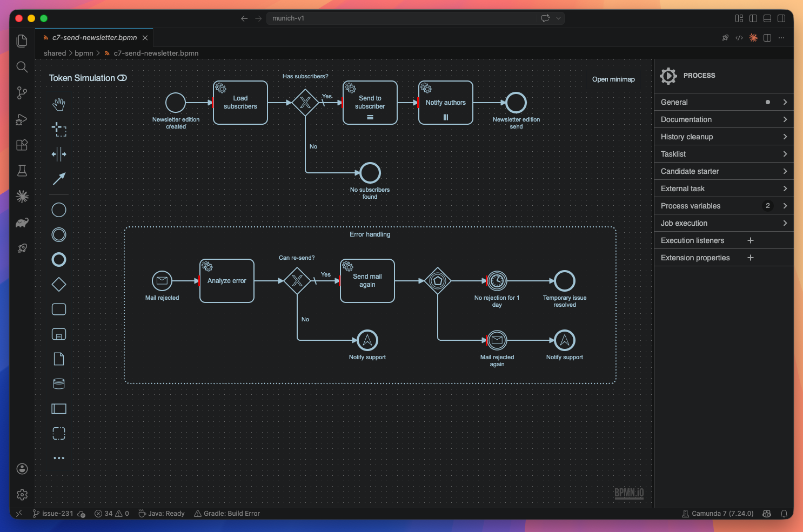Open the Explorer view in the activity bar

(x=22, y=41)
